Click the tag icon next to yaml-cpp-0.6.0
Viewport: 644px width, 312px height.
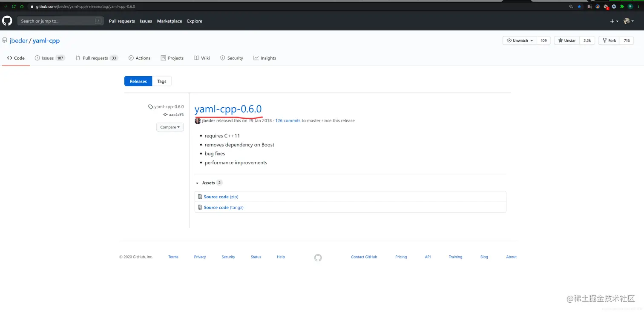point(150,107)
